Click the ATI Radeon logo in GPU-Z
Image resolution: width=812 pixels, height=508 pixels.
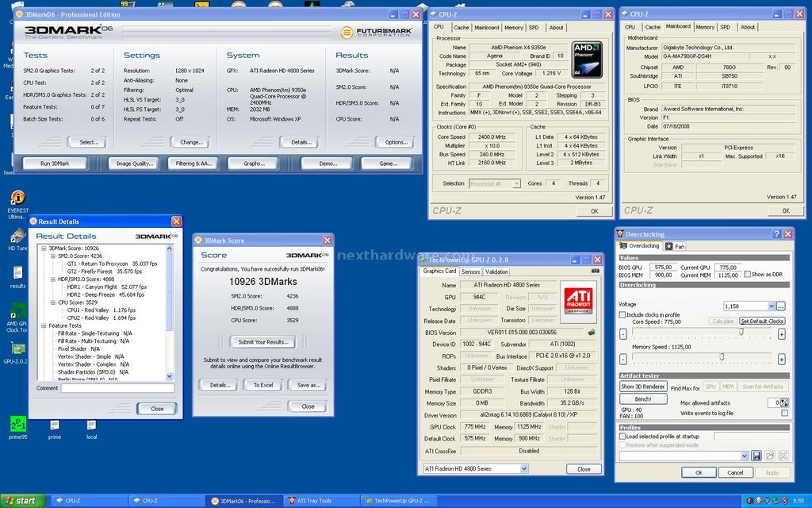tap(578, 301)
